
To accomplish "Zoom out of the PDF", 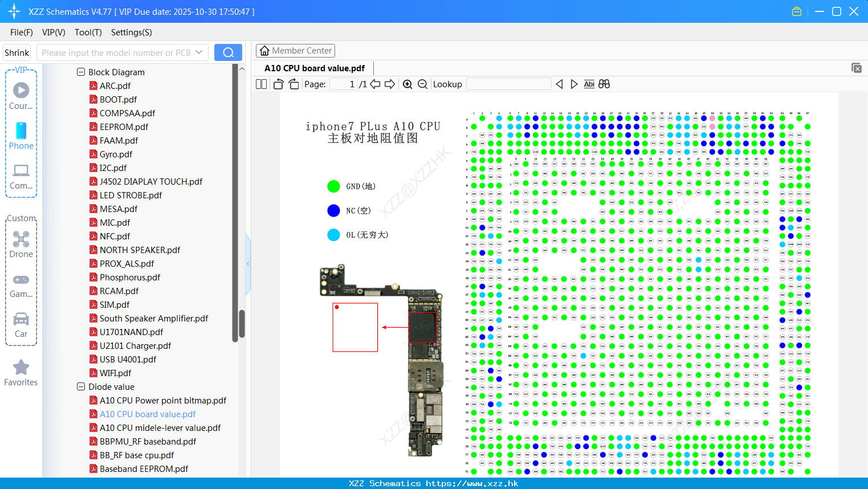I will tap(422, 84).
